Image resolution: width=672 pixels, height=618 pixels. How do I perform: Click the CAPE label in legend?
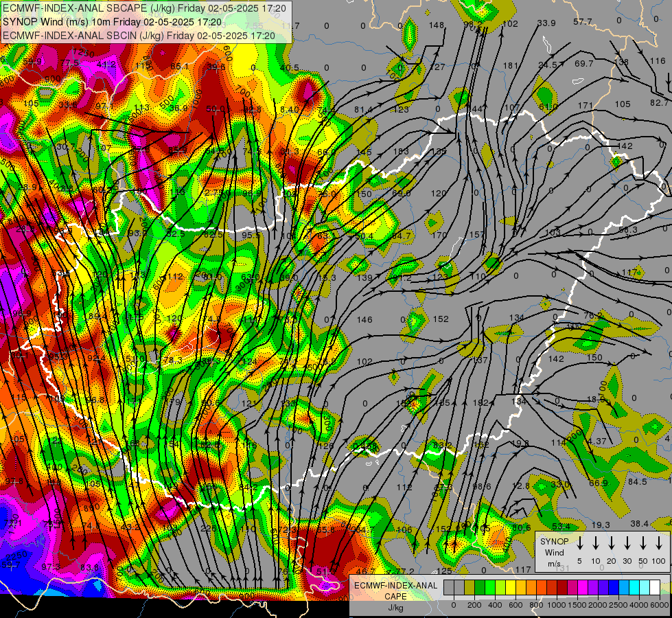coord(395,597)
